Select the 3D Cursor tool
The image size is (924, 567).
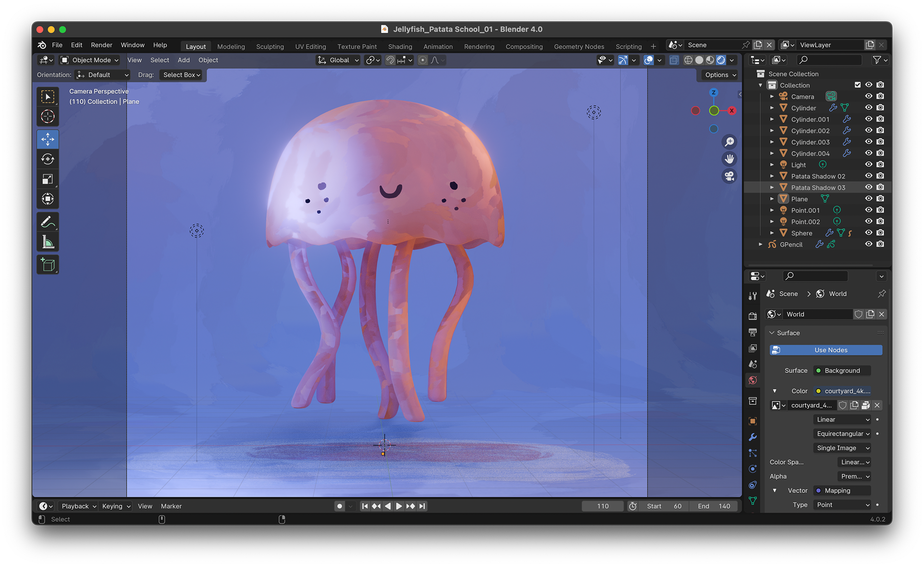tap(48, 116)
